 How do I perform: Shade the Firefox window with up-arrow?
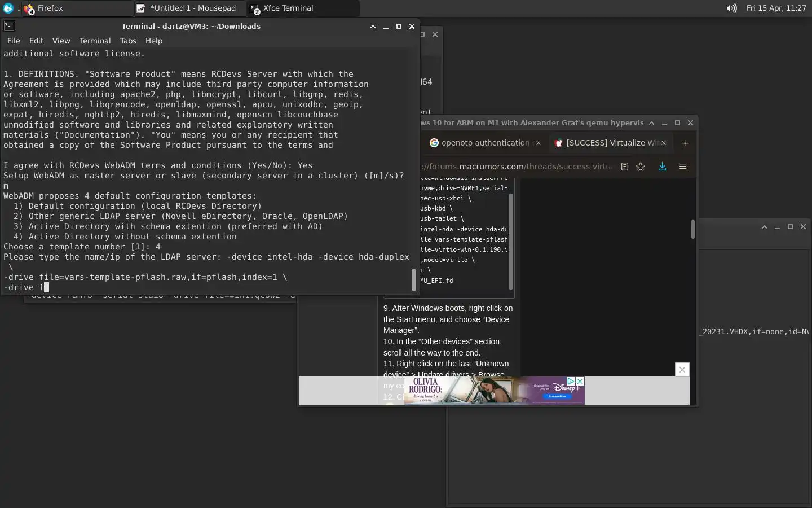tap(651, 122)
